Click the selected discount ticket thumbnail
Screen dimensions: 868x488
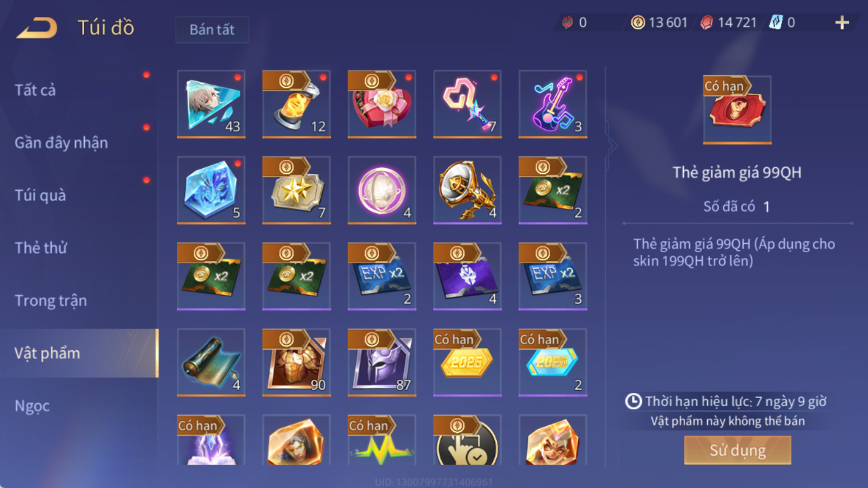click(x=738, y=110)
